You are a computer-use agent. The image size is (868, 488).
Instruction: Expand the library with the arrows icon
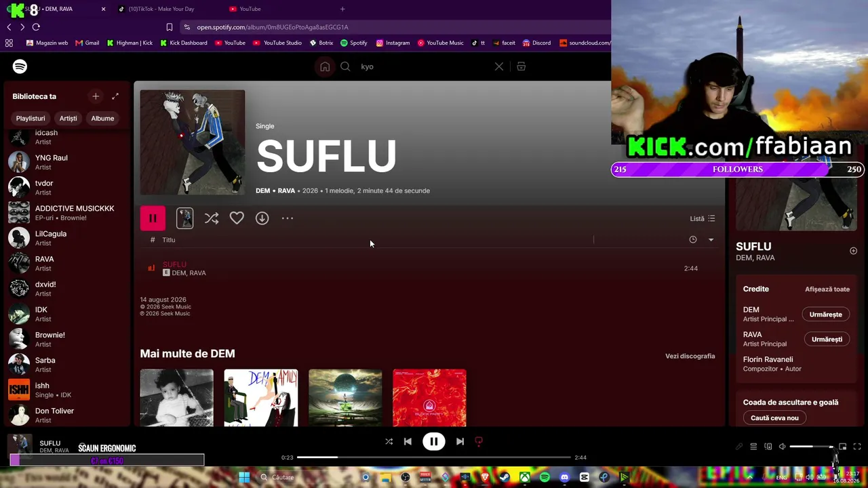115,96
